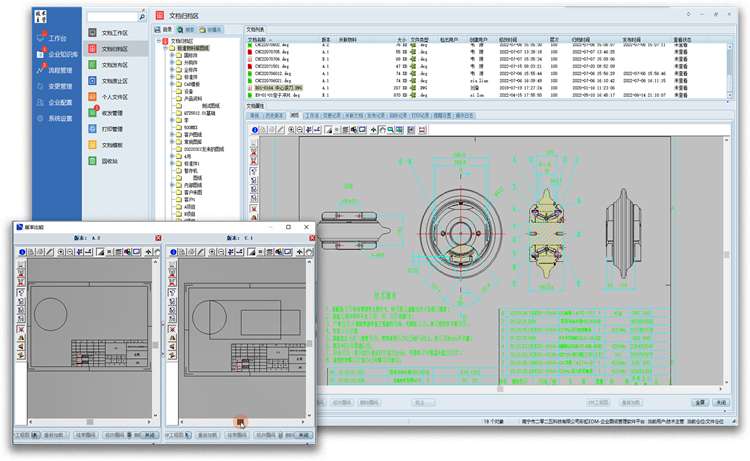750x461 pixels.
Task: Switch to the 浏览 preview tab
Action: tap(294, 115)
